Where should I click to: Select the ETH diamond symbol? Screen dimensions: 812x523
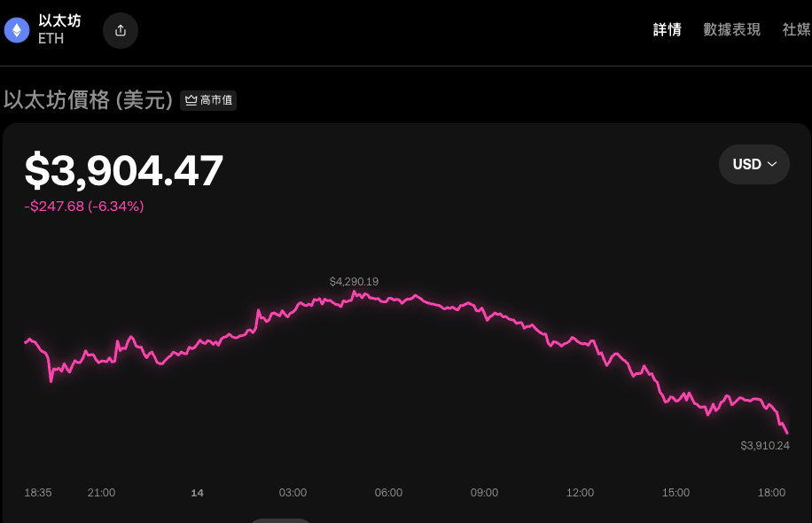[x=16, y=29]
